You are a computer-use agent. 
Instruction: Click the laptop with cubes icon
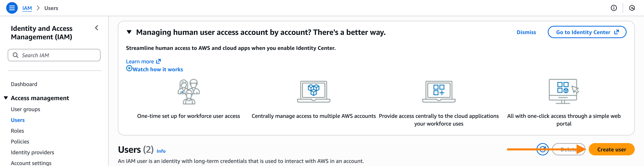click(313, 91)
